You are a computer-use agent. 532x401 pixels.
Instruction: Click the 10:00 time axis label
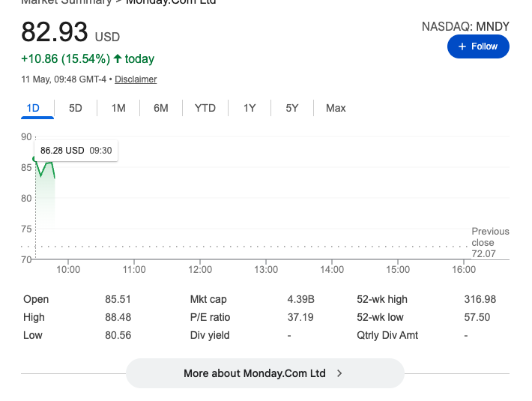click(68, 270)
